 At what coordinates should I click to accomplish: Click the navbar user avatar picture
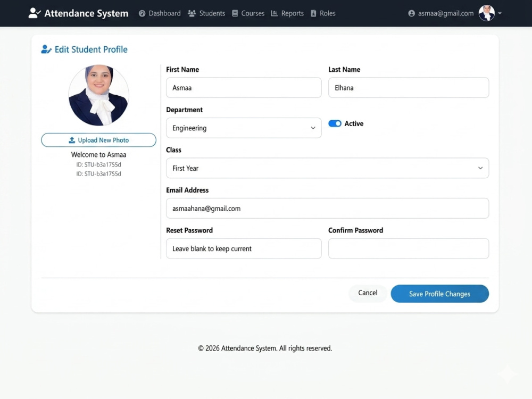click(487, 13)
